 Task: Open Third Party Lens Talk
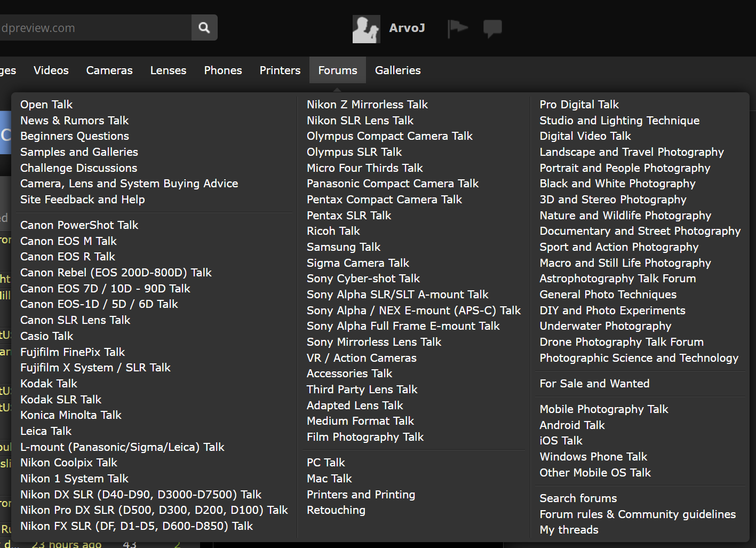[362, 390]
